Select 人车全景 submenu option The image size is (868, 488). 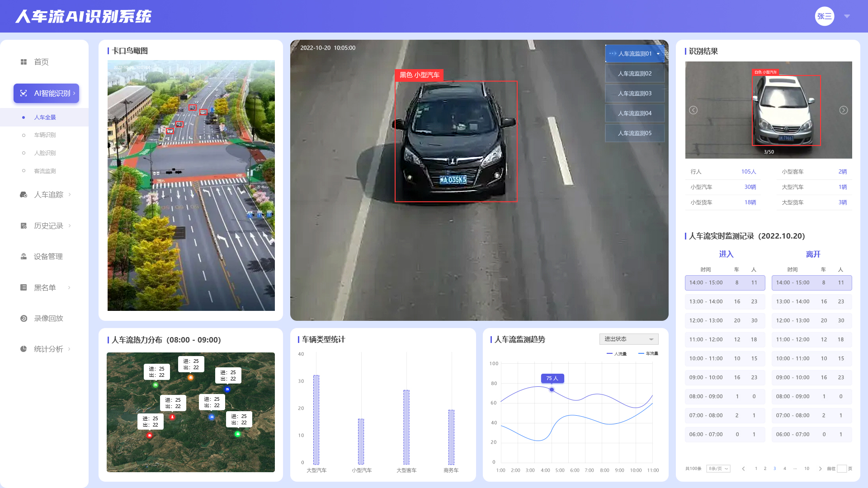pyautogui.click(x=45, y=117)
